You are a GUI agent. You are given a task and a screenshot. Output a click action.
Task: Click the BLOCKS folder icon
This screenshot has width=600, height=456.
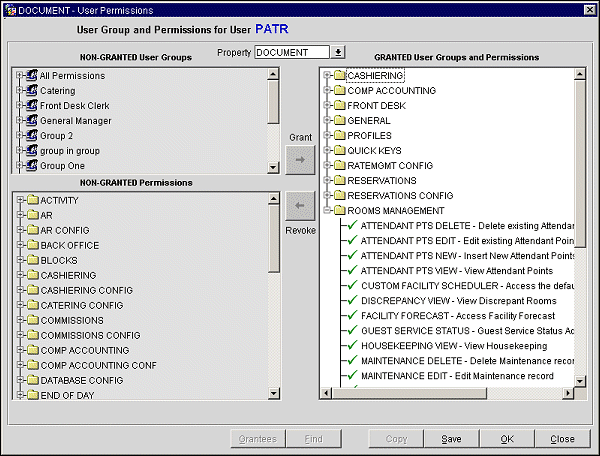pos(31,260)
